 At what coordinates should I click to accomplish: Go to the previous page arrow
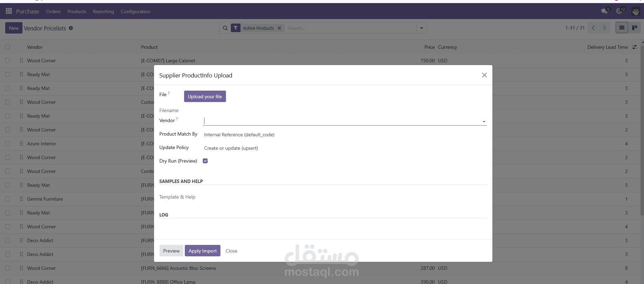(593, 28)
